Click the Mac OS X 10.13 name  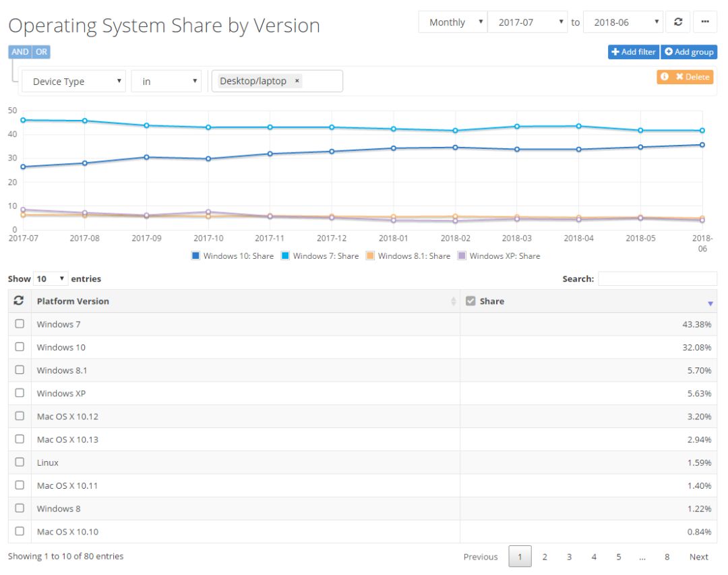click(68, 440)
